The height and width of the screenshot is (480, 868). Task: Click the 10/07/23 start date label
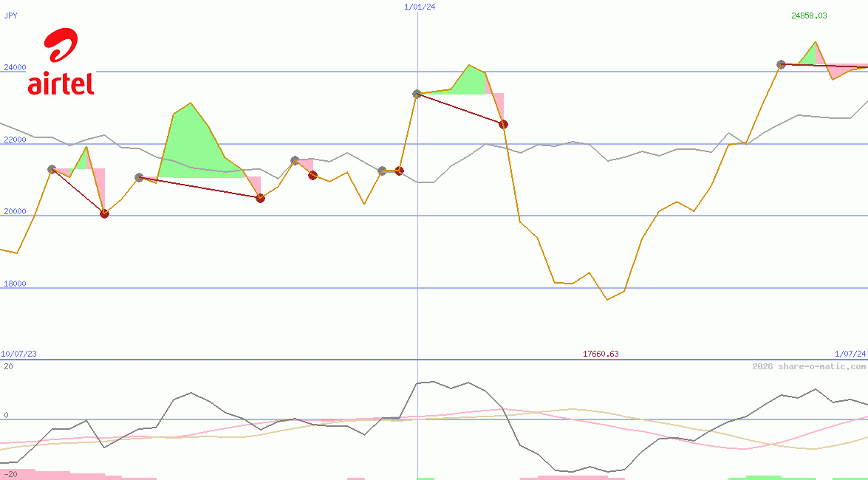[18, 354]
